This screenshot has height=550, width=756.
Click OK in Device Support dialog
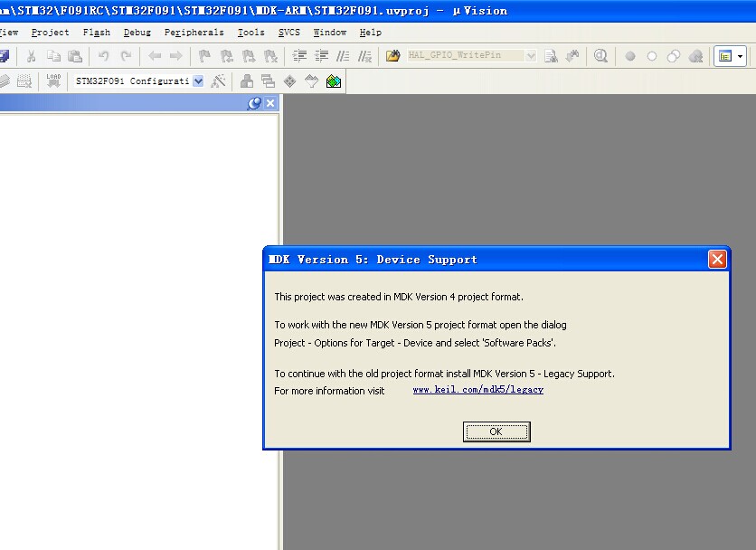pos(496,431)
